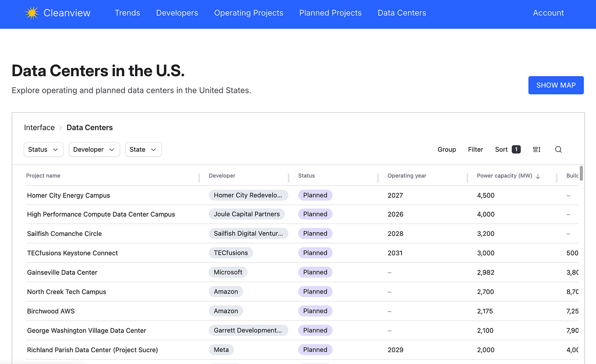
Task: Click the 4,000 power capacity cell
Action: (485, 214)
